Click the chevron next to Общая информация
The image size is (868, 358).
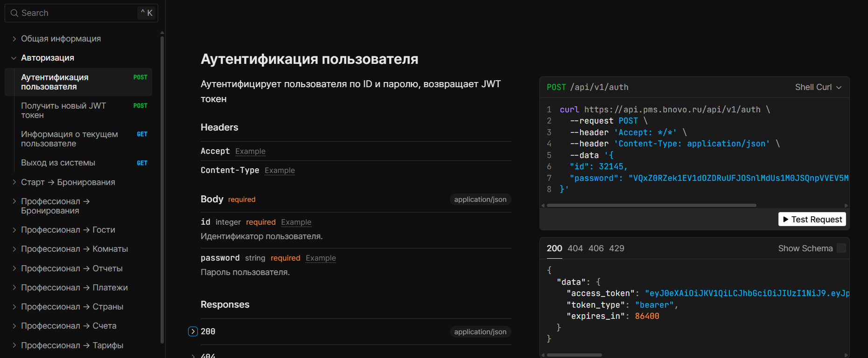14,39
